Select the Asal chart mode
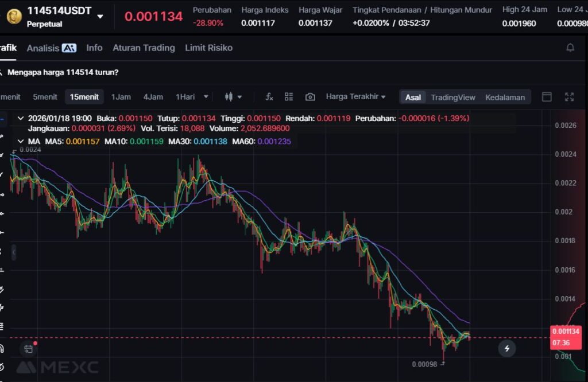The image size is (588, 382). tap(413, 97)
